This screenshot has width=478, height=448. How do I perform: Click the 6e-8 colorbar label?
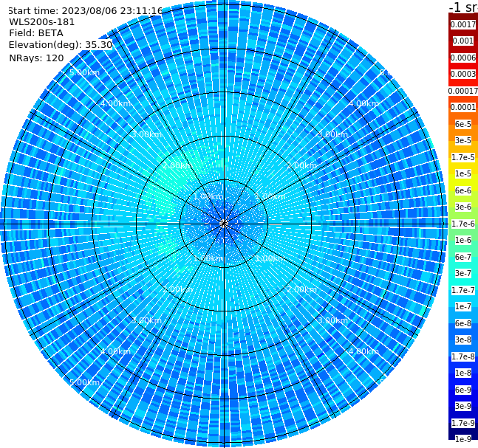(463, 323)
